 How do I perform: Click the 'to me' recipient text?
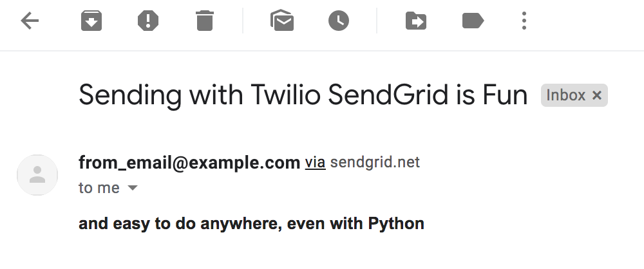[99, 188]
